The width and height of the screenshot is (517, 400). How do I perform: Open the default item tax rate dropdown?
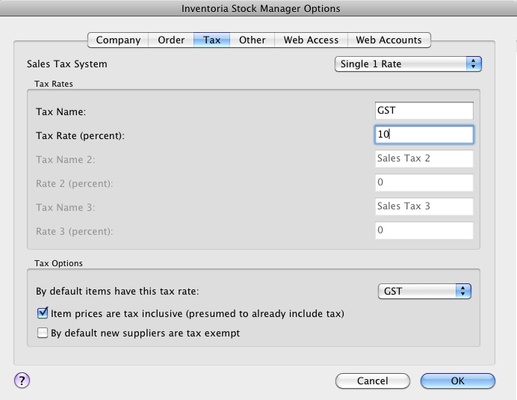pos(425,291)
